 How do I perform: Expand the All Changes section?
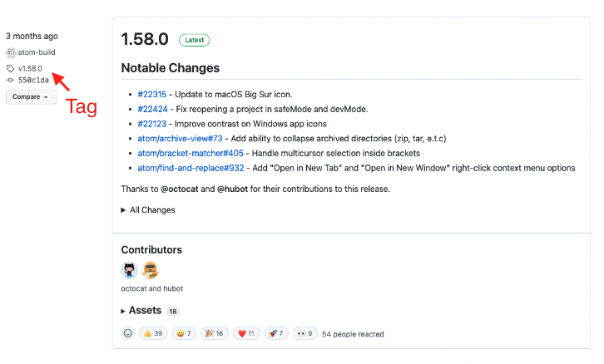149,210
